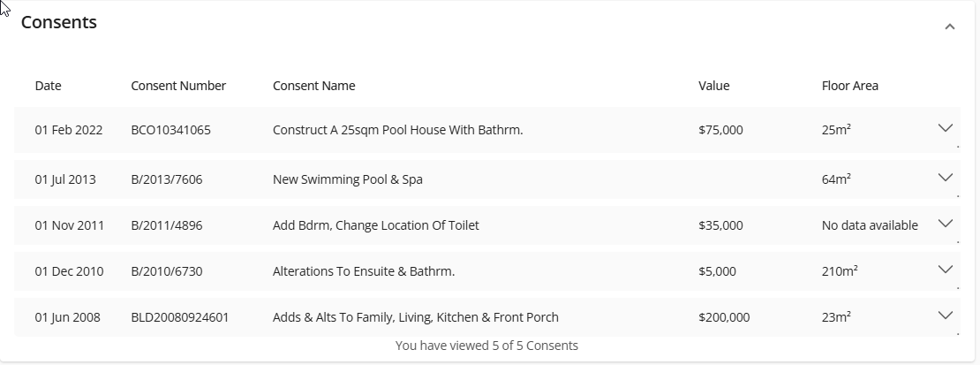Select the Consents section heading
The height and width of the screenshot is (365, 980).
pyautogui.click(x=59, y=22)
